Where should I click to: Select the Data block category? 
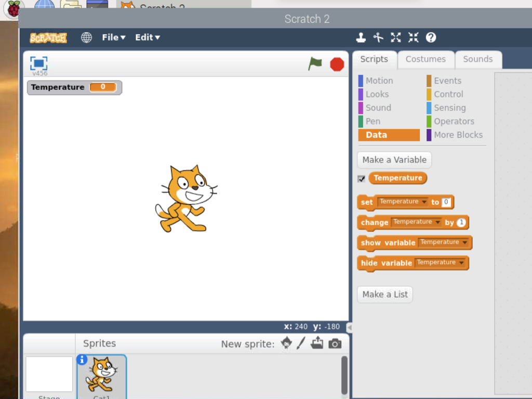pos(389,135)
